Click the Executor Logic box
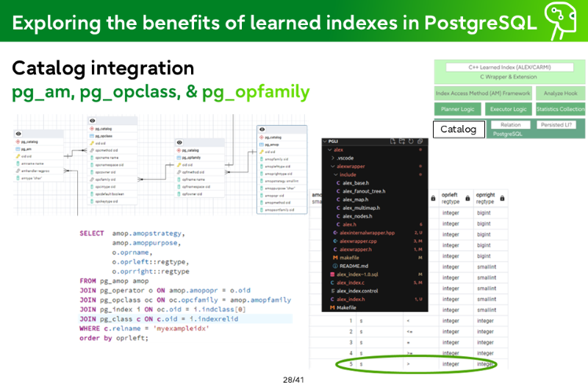Viewport: 588px width, 387px height. [508, 109]
